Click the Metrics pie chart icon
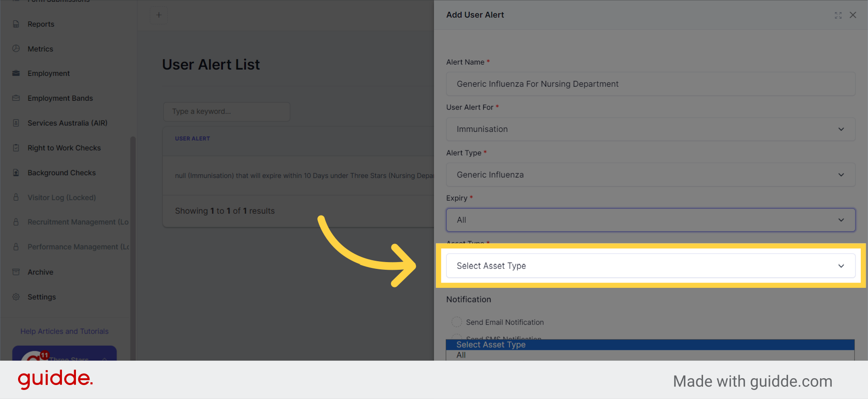The width and height of the screenshot is (868, 399). tap(16, 48)
